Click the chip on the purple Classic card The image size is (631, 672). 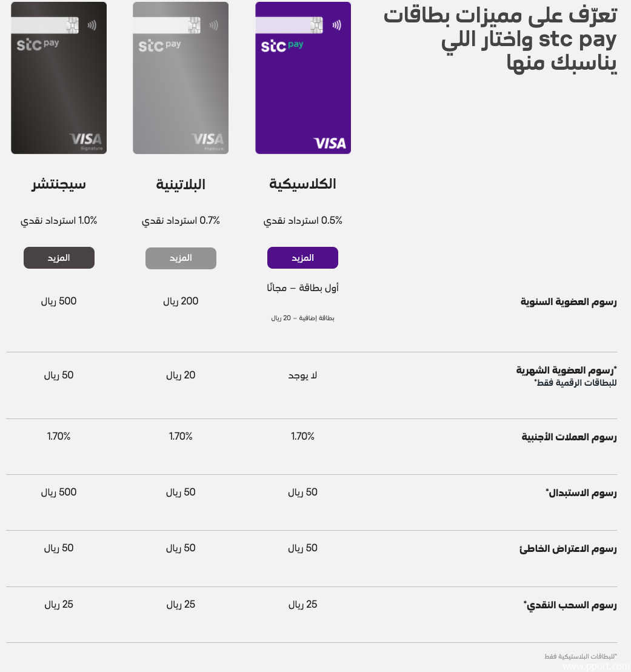click(316, 25)
